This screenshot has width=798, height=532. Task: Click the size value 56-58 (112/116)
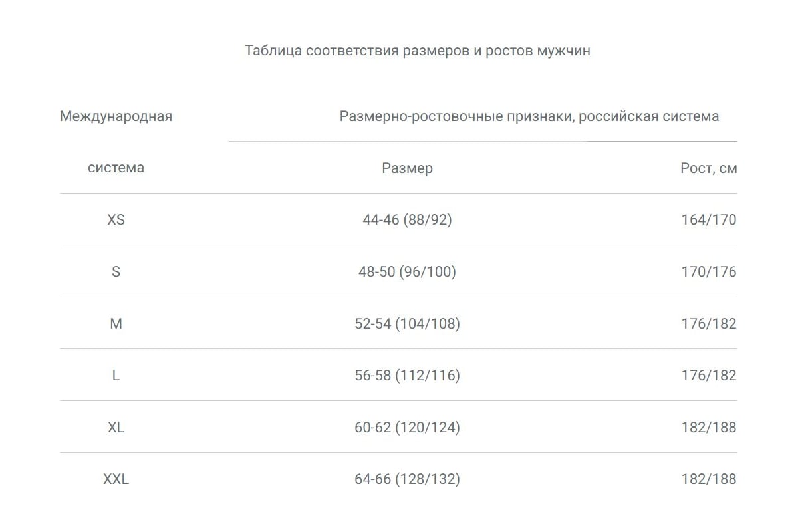point(407,376)
